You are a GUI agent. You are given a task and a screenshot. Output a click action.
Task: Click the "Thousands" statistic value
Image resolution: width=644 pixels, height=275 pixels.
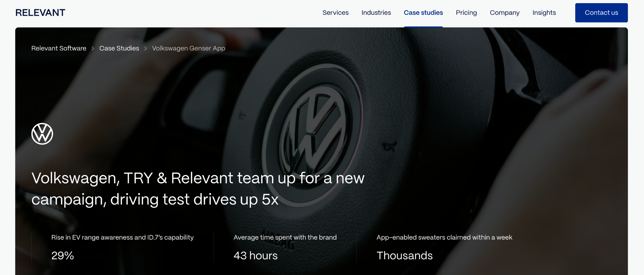[405, 255]
